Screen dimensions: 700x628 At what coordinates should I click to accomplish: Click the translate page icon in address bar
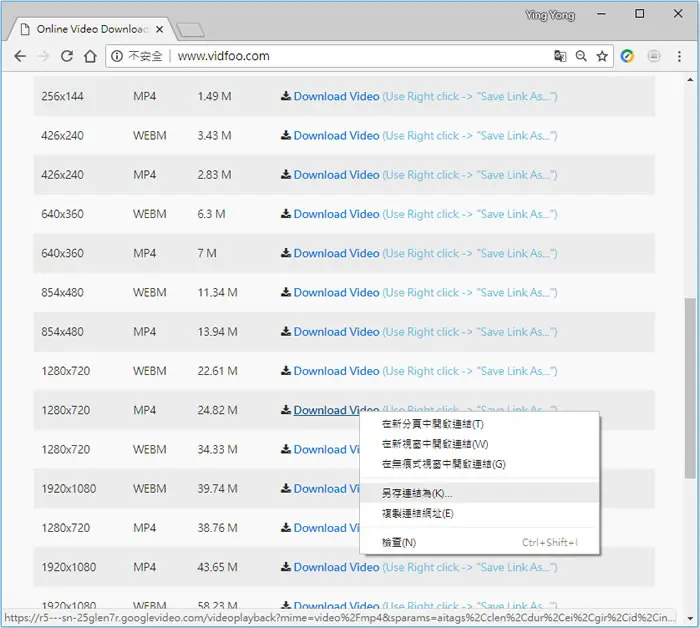(x=560, y=56)
